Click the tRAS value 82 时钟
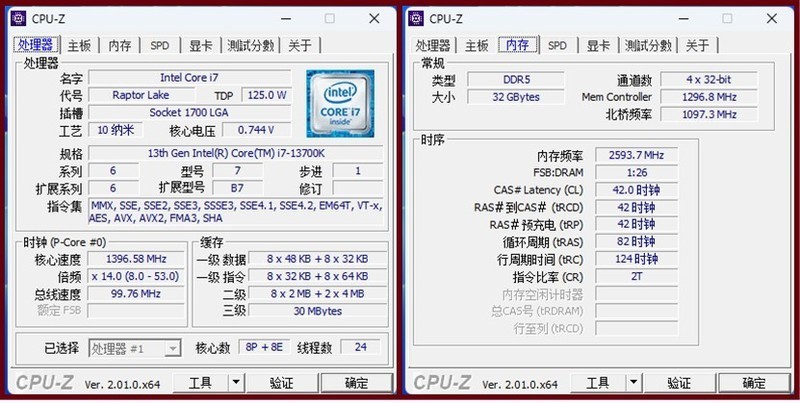This screenshot has width=800, height=403. pos(636,241)
